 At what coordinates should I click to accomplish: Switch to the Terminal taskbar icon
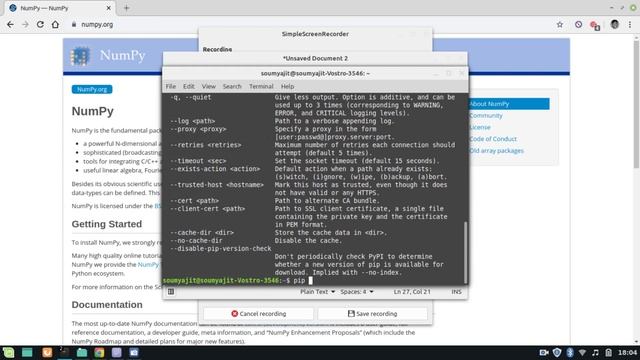click(64, 353)
